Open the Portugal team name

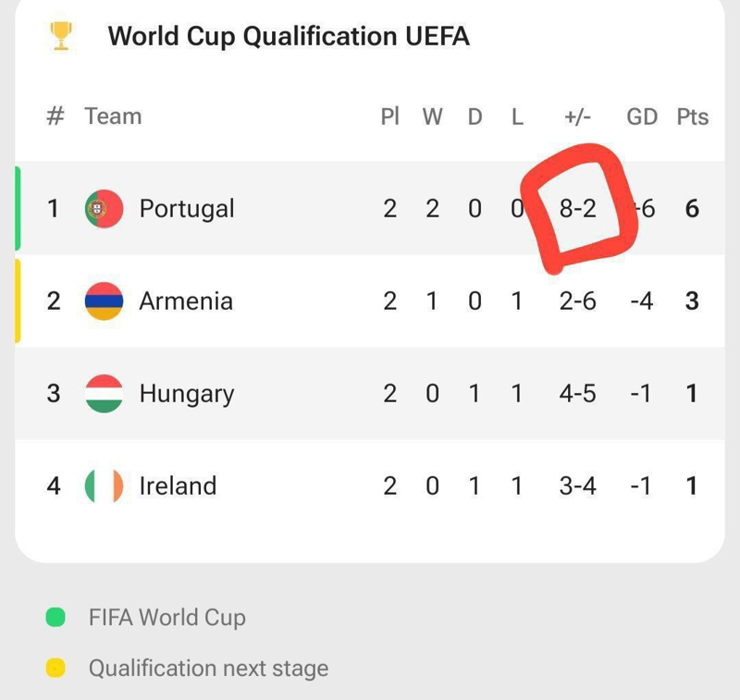(x=187, y=209)
